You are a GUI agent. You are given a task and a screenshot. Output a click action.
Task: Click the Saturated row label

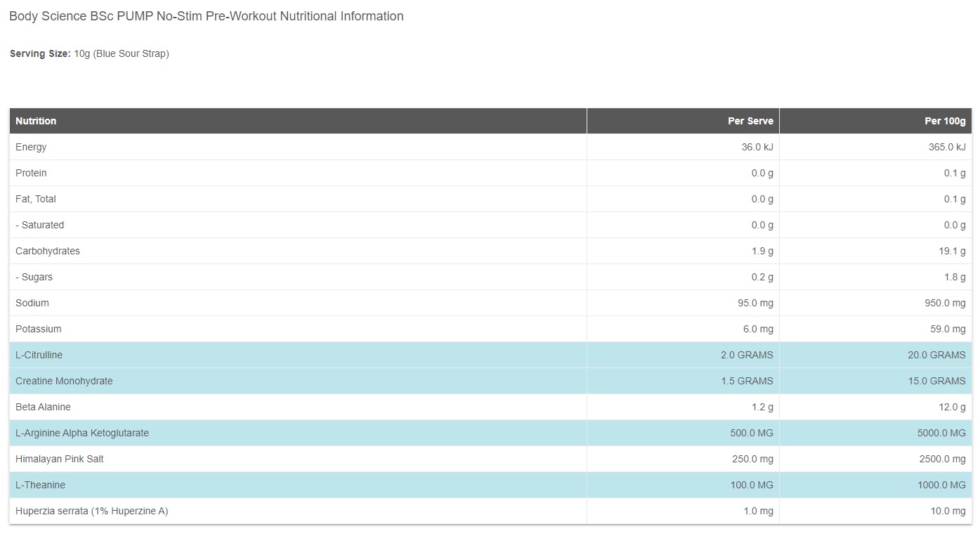39,225
